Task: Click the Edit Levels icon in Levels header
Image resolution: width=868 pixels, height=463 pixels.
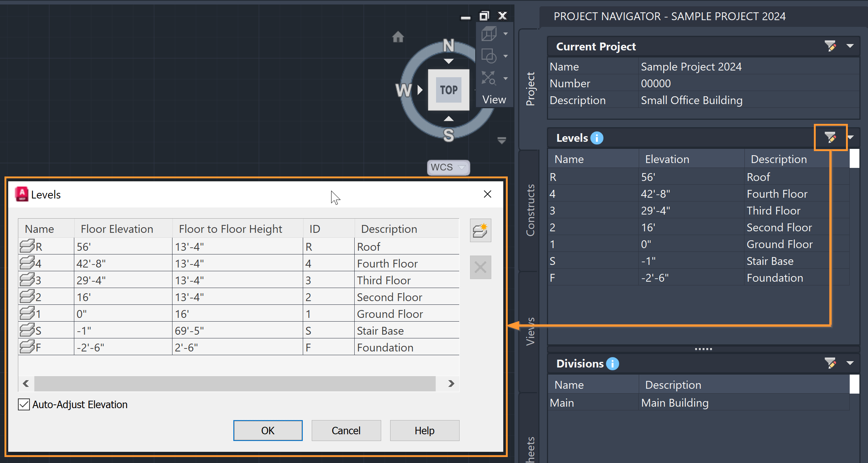Action: [x=830, y=138]
